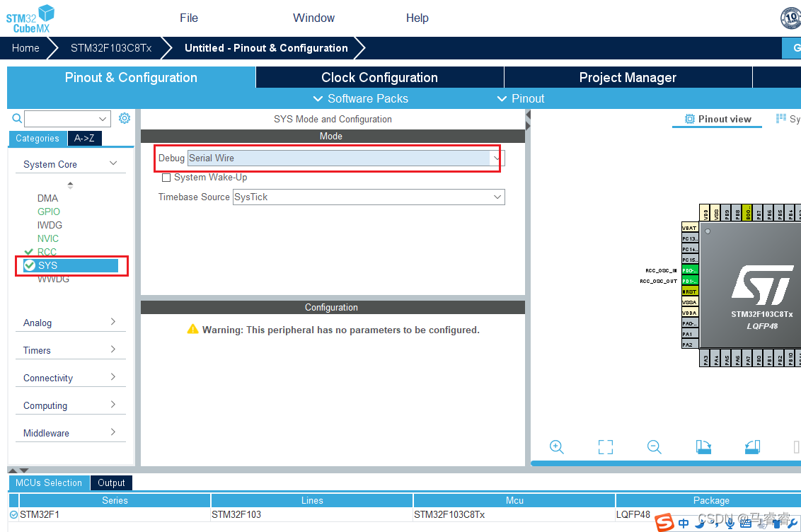
Task: Toggle the Chinese input mode icon
Action: (684, 524)
